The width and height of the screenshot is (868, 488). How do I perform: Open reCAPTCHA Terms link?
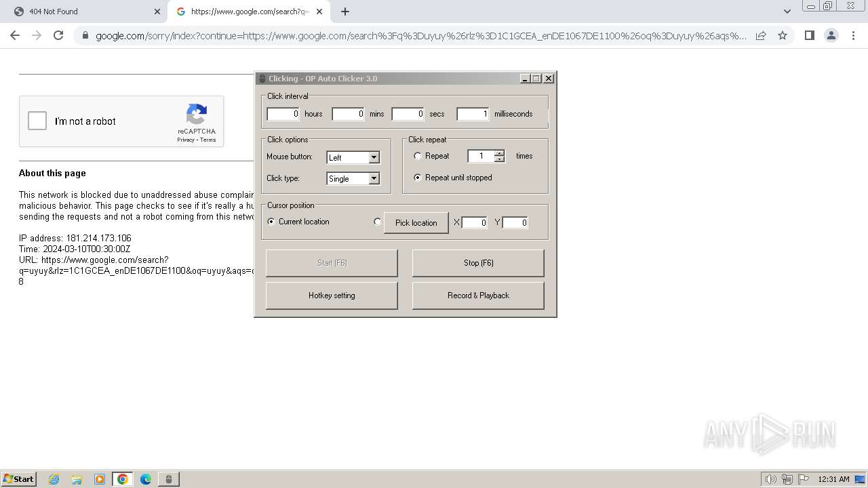(208, 140)
